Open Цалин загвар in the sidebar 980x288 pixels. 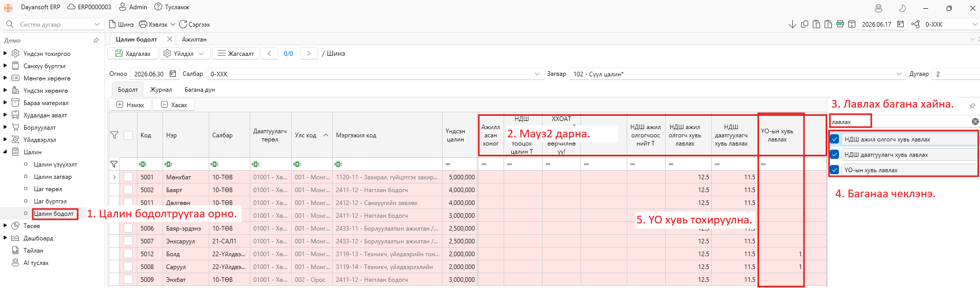click(53, 176)
